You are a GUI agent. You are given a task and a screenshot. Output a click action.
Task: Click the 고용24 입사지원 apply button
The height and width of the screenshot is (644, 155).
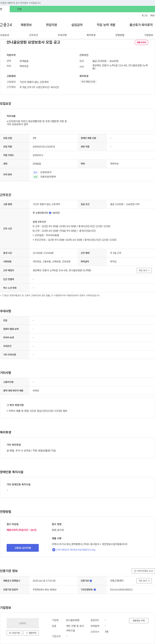pyautogui.click(x=22, y=548)
